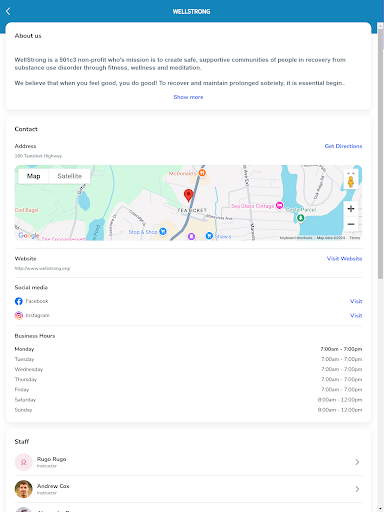The height and width of the screenshot is (512, 384).
Task: Click the 100 Teaticket Highway address text
Action: click(38, 156)
